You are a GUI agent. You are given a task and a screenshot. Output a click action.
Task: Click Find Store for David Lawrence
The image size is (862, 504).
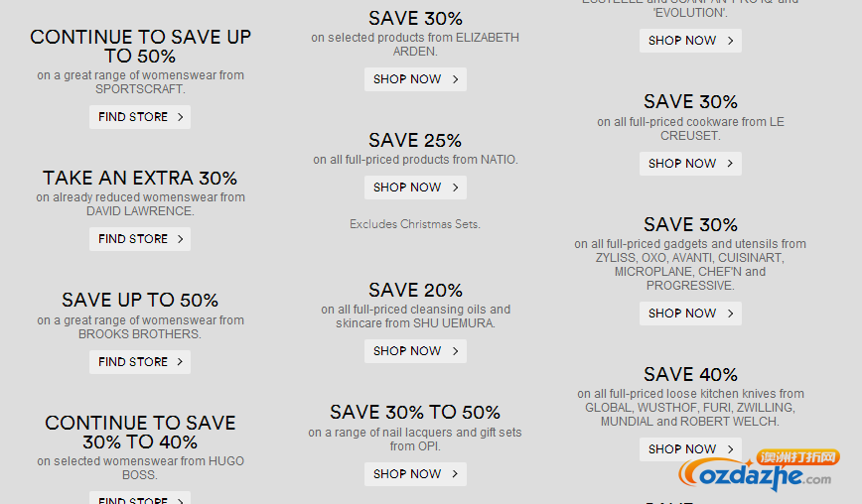[x=140, y=239]
